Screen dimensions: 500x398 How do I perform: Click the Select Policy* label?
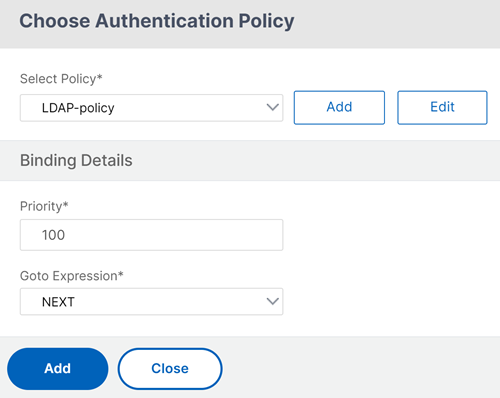(61, 79)
